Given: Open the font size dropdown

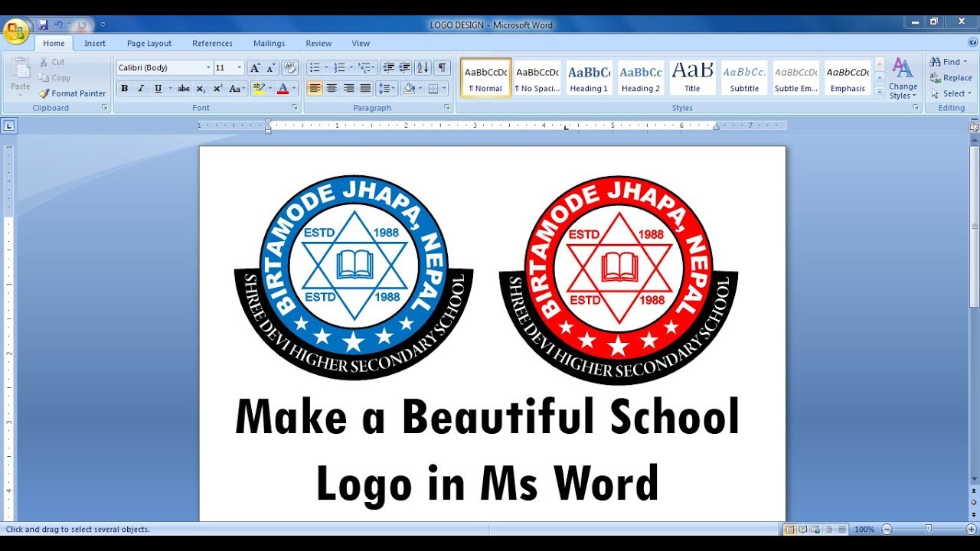Looking at the screenshot, I should 240,67.
